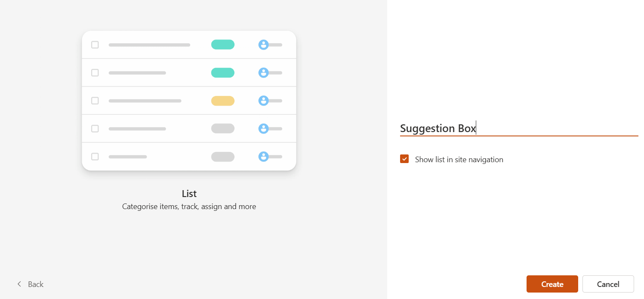Click the yellow status pill in the third row
This screenshot has width=644, height=299.
pyautogui.click(x=222, y=100)
